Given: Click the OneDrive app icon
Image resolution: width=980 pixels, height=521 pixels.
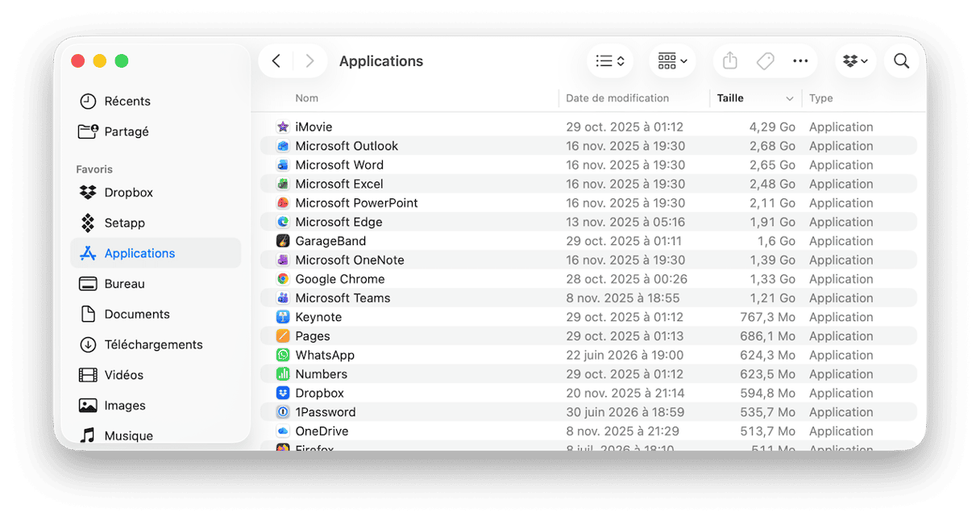Looking at the screenshot, I should click(x=283, y=431).
